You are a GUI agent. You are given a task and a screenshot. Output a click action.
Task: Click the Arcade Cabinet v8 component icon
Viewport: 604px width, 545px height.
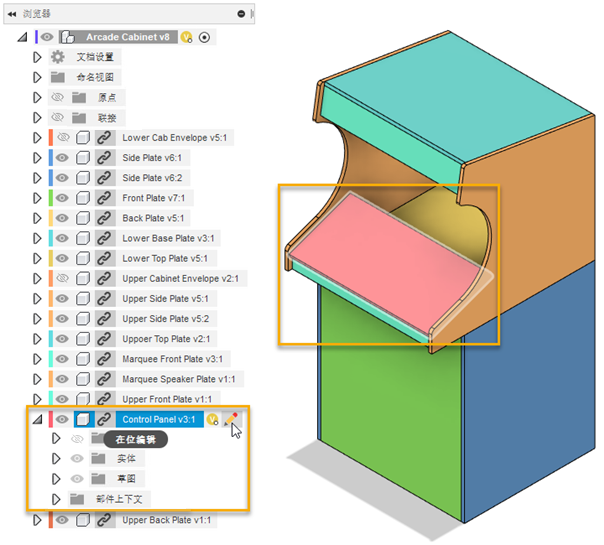click(x=68, y=37)
